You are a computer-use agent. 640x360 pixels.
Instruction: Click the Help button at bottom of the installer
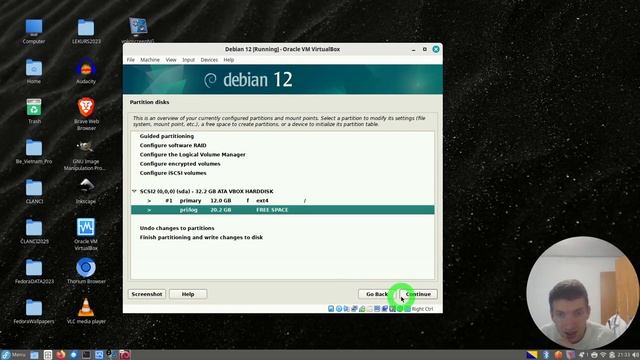(x=188, y=294)
